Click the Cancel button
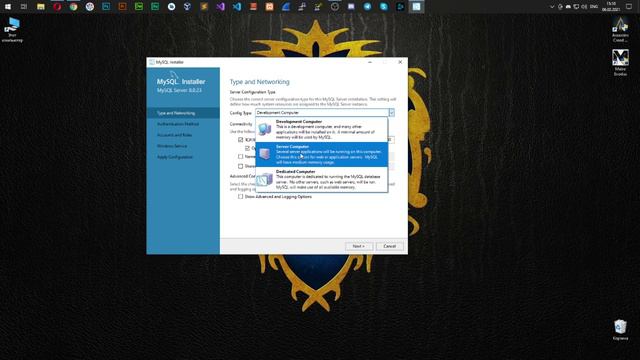The width and height of the screenshot is (640, 360). (390, 246)
